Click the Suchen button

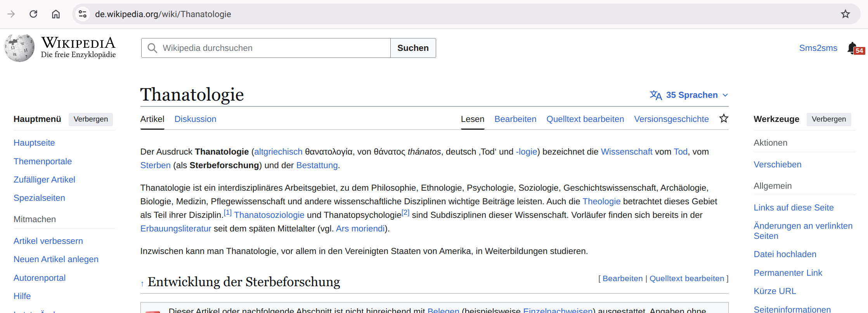click(413, 48)
